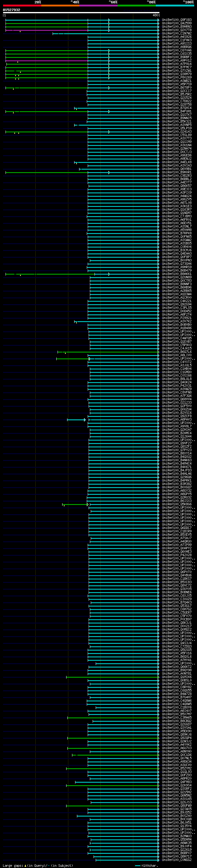
Task: Open last hit UniRef100_C0NGG2
Action: coord(177,860)
